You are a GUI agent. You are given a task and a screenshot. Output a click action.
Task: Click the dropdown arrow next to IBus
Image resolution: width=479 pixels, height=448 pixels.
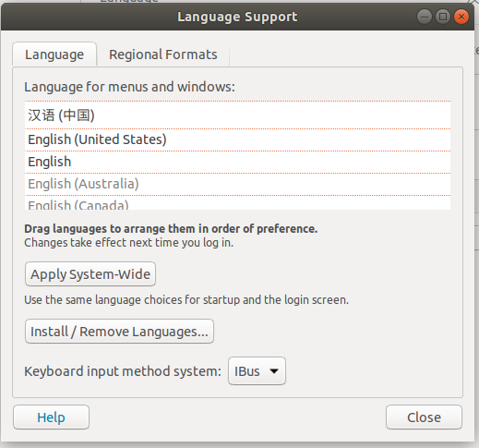[274, 371]
